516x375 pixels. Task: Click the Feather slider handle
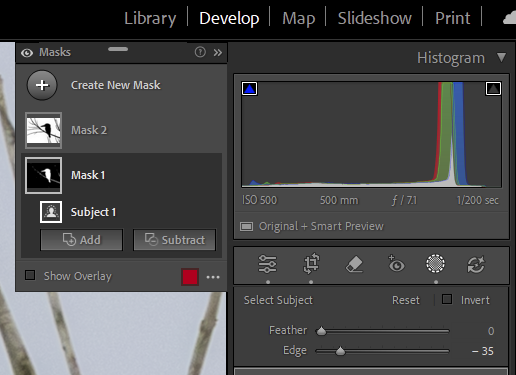(x=321, y=331)
